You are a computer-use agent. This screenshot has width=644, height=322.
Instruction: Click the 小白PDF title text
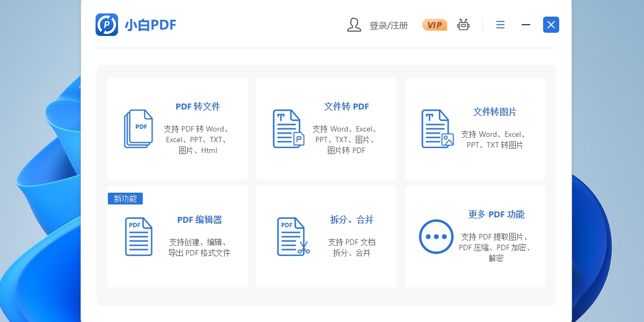click(x=150, y=25)
